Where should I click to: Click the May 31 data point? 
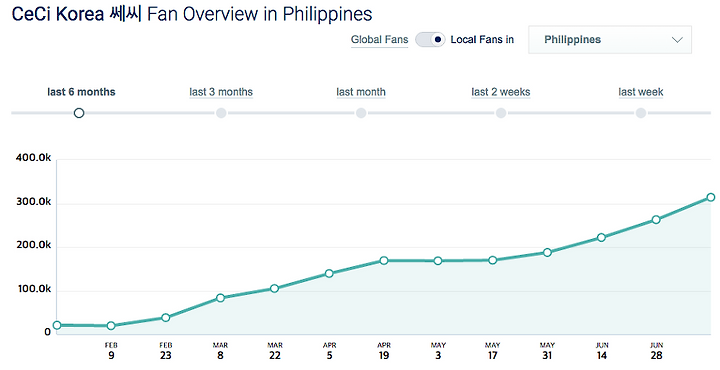[547, 252]
